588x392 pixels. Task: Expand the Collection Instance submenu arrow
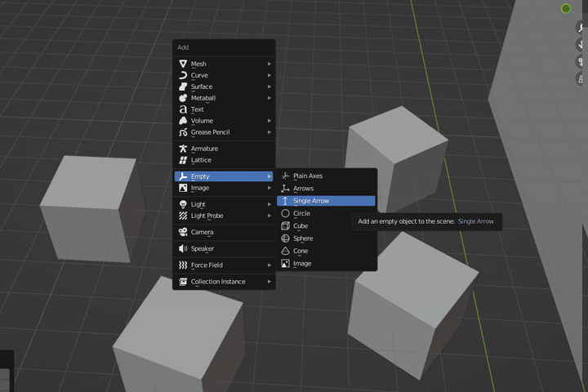(269, 282)
